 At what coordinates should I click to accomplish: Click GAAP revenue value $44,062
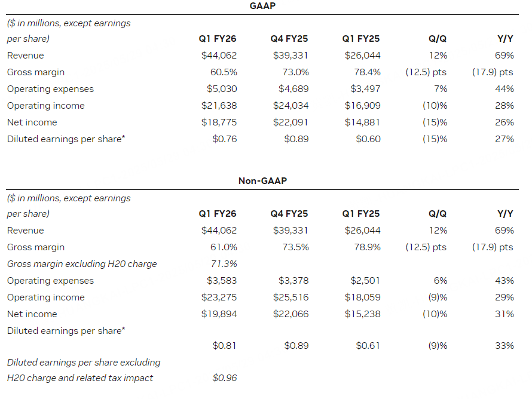[x=219, y=56]
